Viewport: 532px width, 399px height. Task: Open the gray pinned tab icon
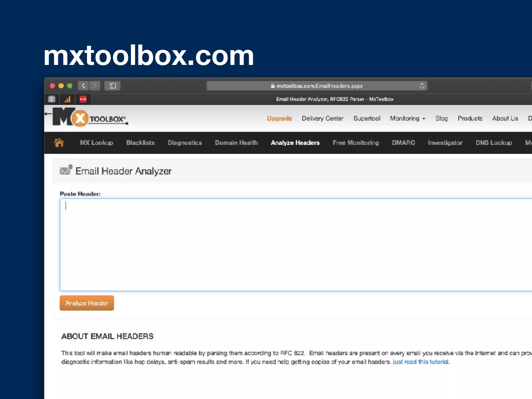(52, 99)
